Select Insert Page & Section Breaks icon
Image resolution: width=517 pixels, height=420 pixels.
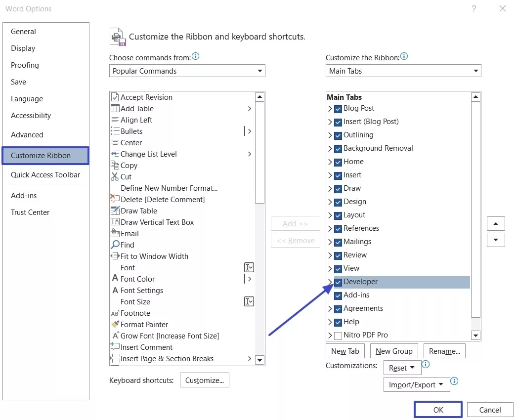click(x=115, y=358)
